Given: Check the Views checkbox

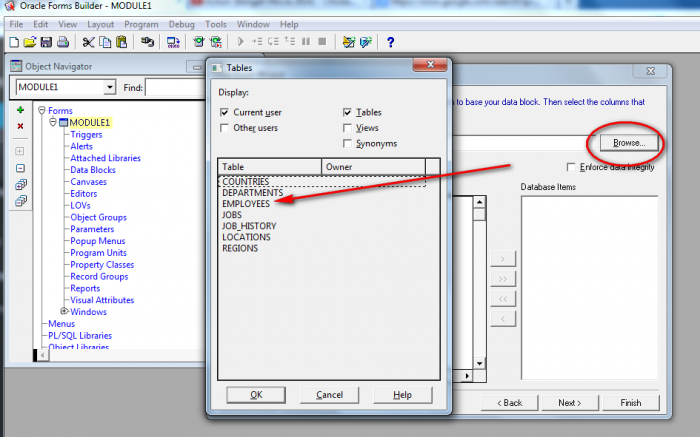Looking at the screenshot, I should coord(347,128).
